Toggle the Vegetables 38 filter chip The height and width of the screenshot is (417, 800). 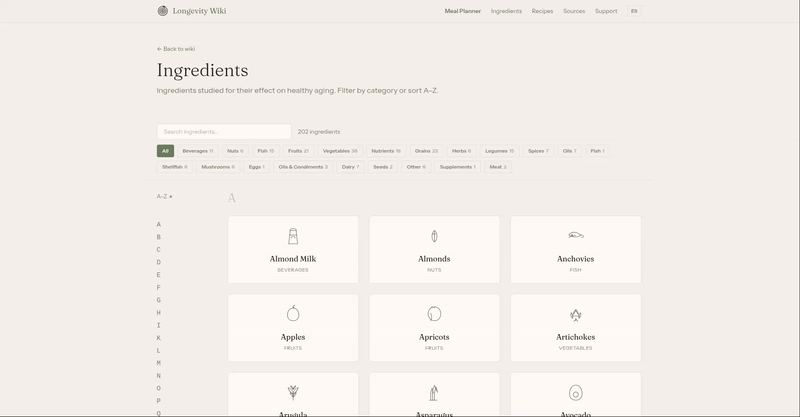340,151
